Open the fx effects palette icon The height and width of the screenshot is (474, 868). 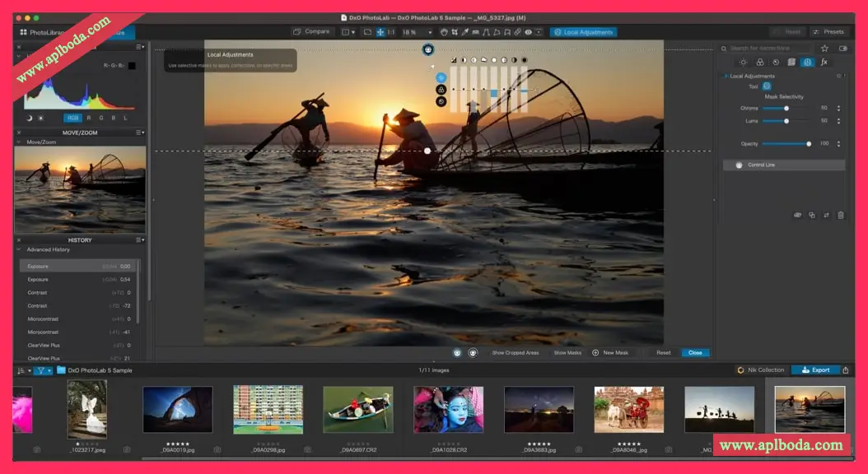(x=824, y=62)
